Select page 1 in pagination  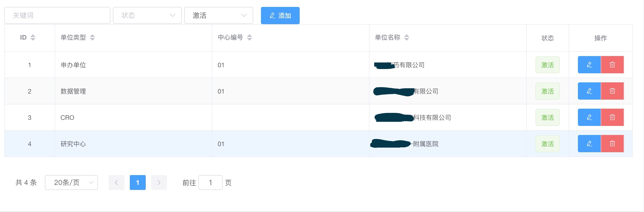click(x=138, y=183)
